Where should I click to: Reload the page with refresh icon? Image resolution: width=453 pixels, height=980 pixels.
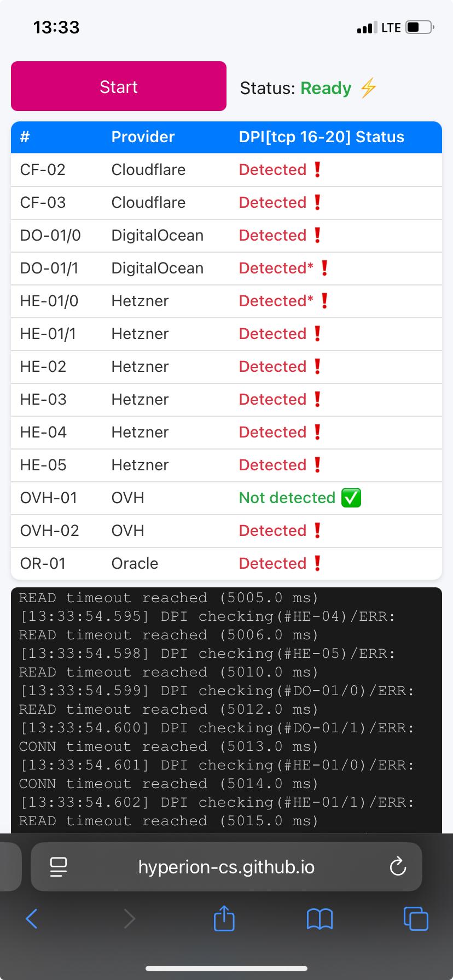point(397,867)
